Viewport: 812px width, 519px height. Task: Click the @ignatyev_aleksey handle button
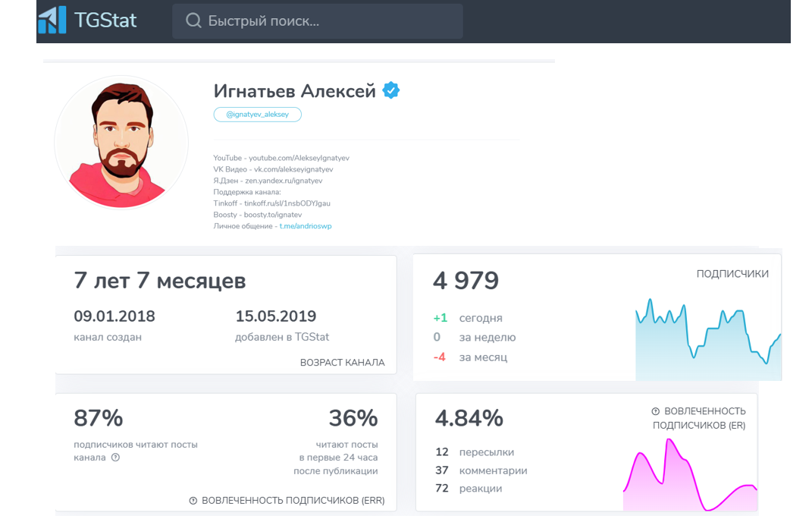258,115
